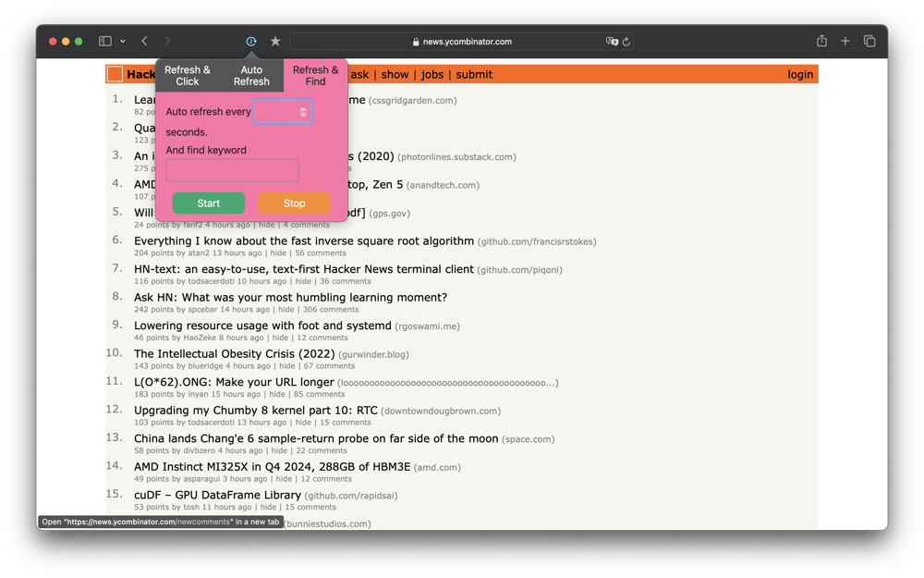Open cssgridgarden.com domain link

(412, 101)
